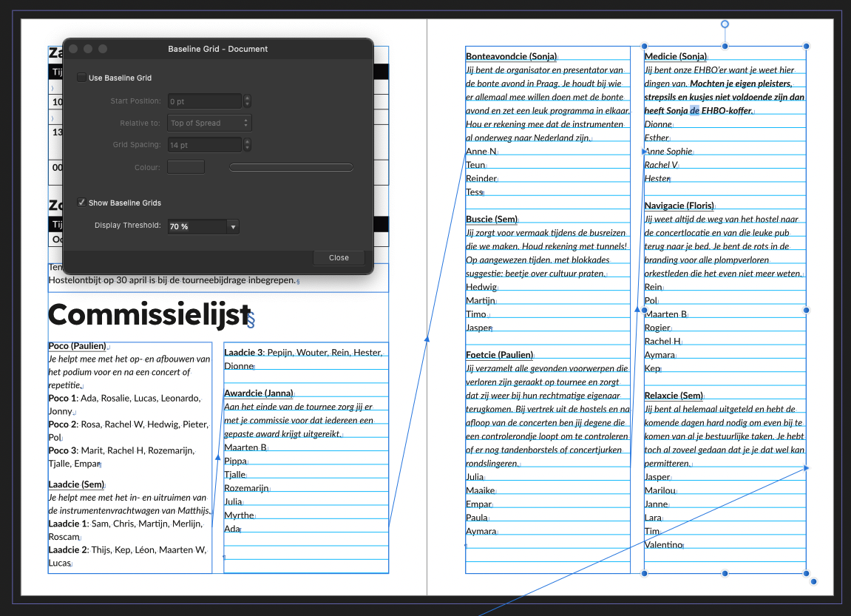Screen dimensions: 851x616
Task: Click the name 'Myrthe'
Action: click(240, 515)
